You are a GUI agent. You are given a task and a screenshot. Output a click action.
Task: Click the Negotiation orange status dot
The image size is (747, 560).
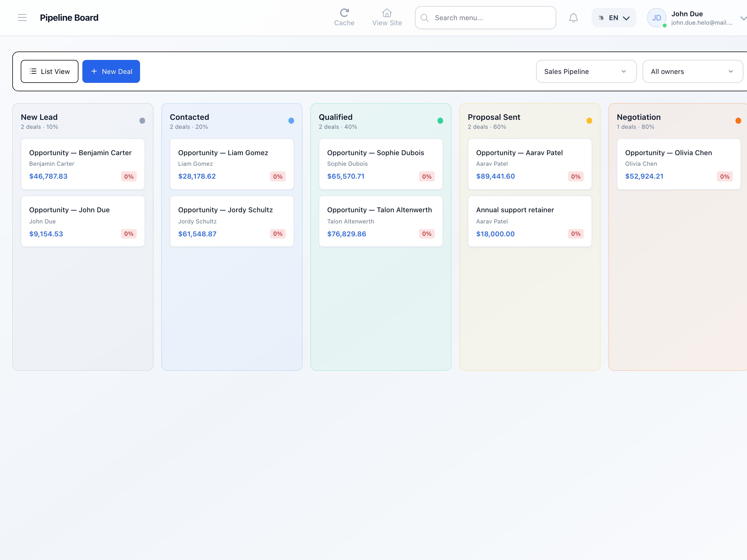tap(738, 121)
